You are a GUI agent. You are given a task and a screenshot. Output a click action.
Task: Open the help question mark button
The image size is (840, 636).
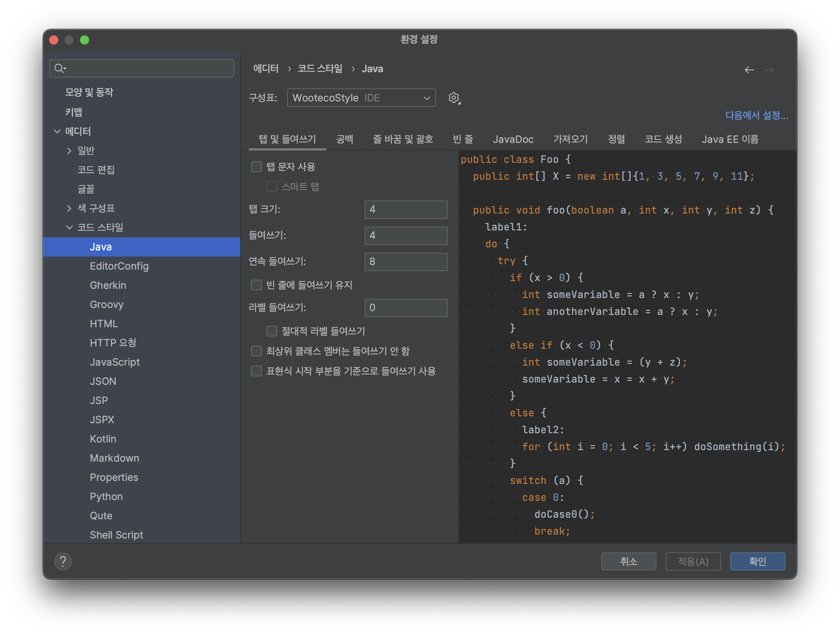[x=63, y=561]
